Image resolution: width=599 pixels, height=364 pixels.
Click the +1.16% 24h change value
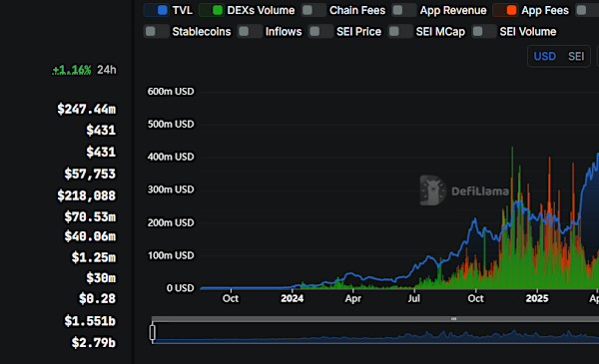[x=72, y=70]
